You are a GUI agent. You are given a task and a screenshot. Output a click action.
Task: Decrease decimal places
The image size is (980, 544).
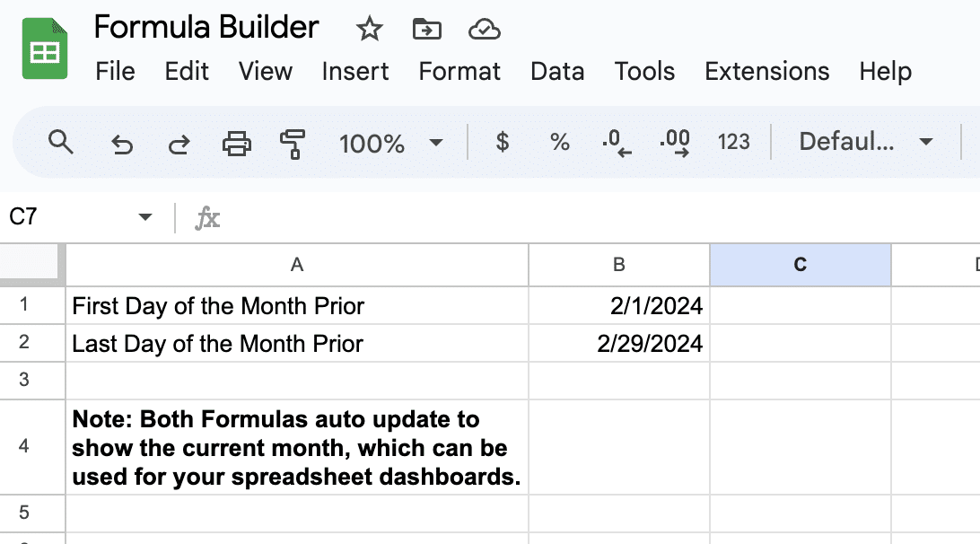click(x=617, y=142)
